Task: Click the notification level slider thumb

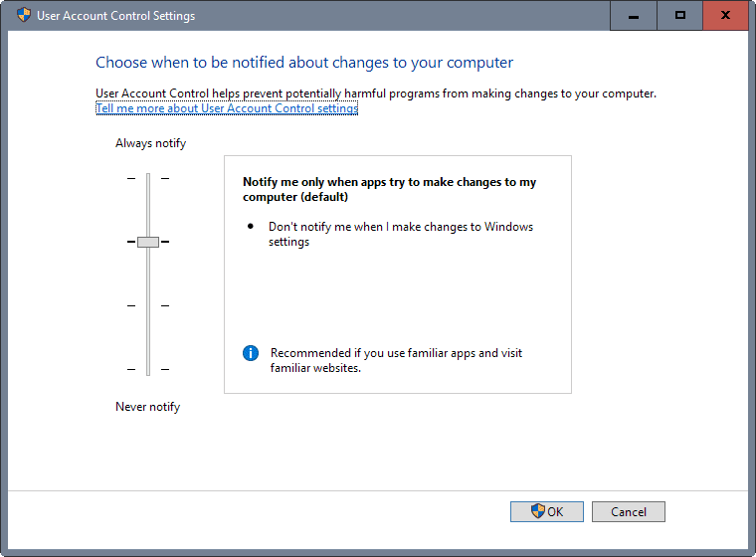Action: click(x=148, y=242)
